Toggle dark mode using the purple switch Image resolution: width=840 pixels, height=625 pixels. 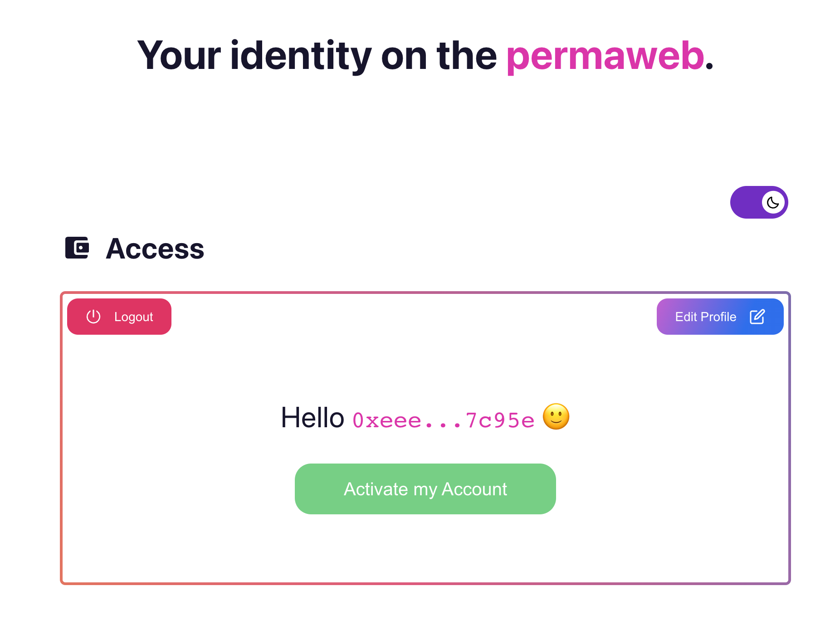(759, 202)
